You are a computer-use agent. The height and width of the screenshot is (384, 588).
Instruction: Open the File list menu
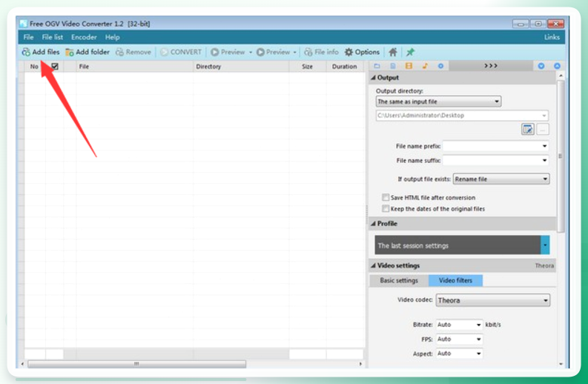[53, 37]
